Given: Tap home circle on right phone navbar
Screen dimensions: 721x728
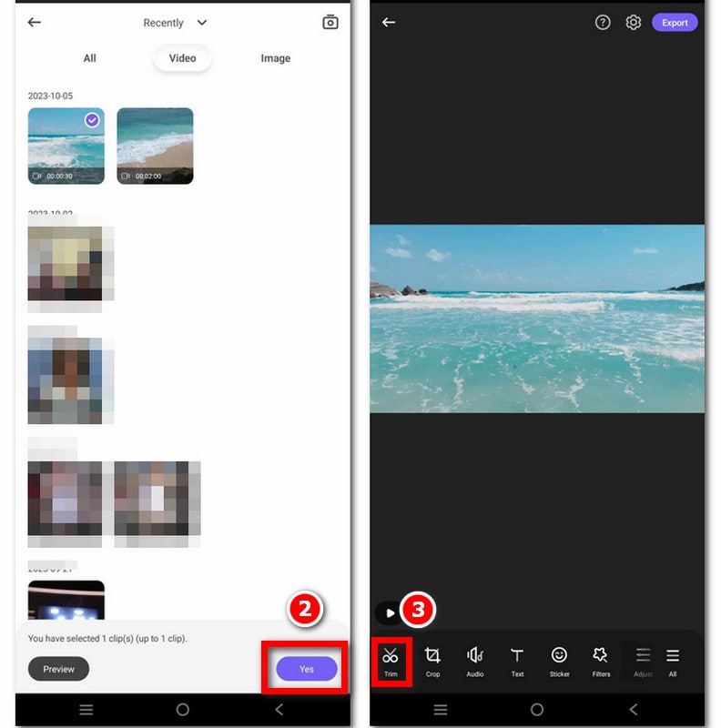Looking at the screenshot, I should pos(537,710).
